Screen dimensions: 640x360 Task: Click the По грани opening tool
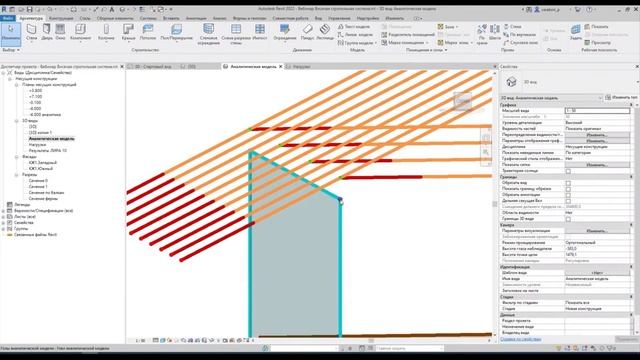482,34
